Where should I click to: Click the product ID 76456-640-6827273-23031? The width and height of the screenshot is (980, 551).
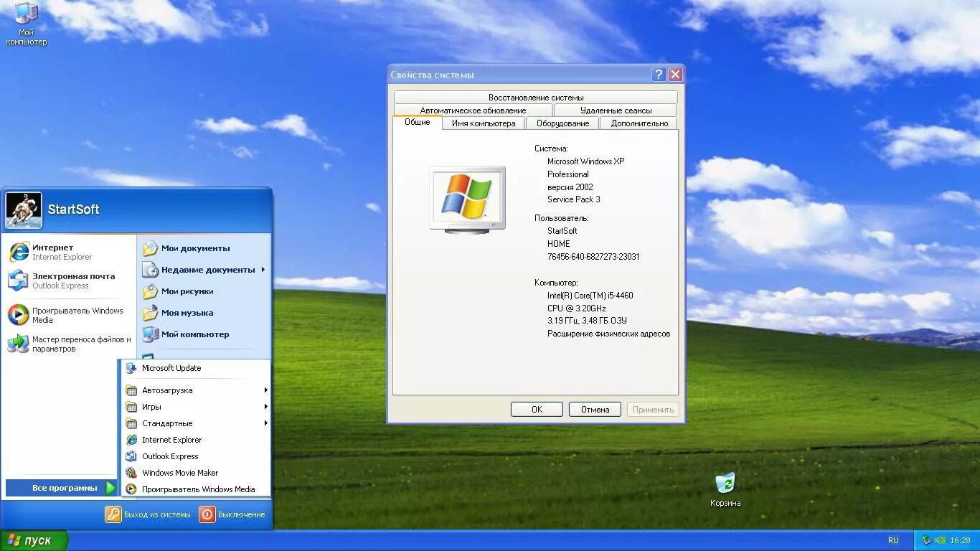pos(593,256)
